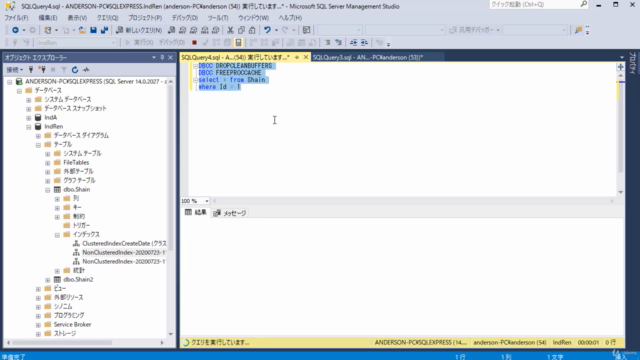Collapse the IndRen database node
Image resolution: width=640 pixels, height=360 pixels.
(29, 127)
